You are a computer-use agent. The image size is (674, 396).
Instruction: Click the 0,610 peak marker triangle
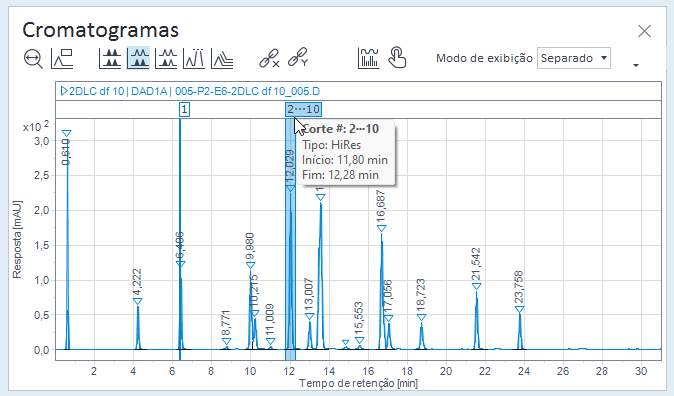pos(66,133)
